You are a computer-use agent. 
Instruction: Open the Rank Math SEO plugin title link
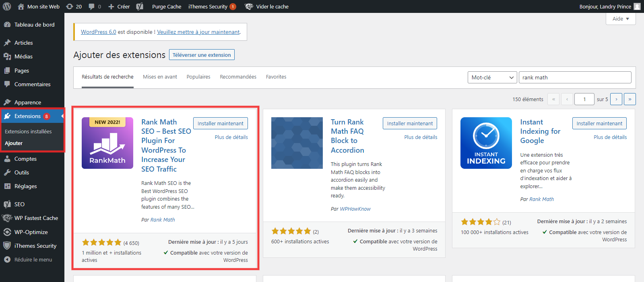(166, 145)
